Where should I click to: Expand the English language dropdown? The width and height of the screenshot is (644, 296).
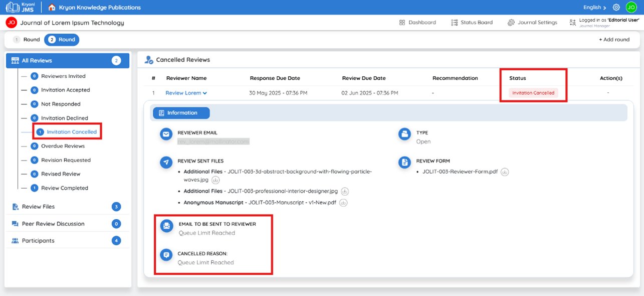(x=594, y=8)
